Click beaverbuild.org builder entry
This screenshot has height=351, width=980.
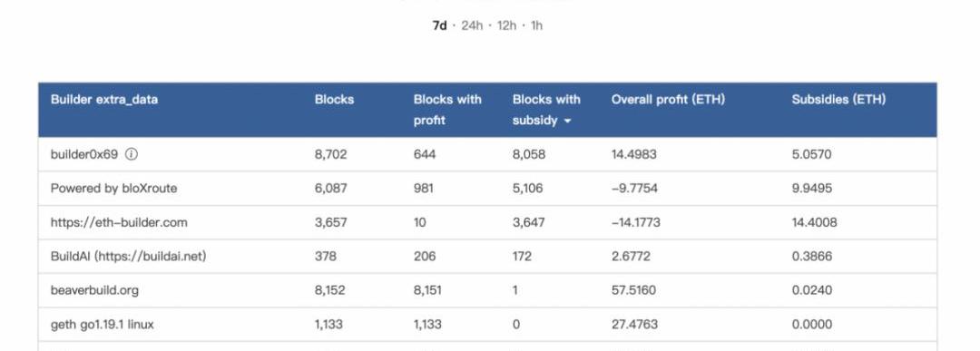(x=94, y=290)
